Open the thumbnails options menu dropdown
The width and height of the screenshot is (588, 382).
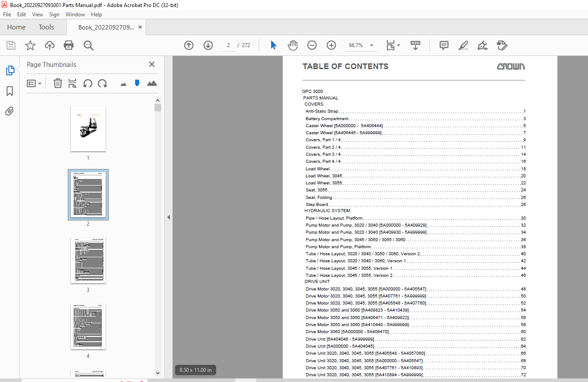point(34,83)
